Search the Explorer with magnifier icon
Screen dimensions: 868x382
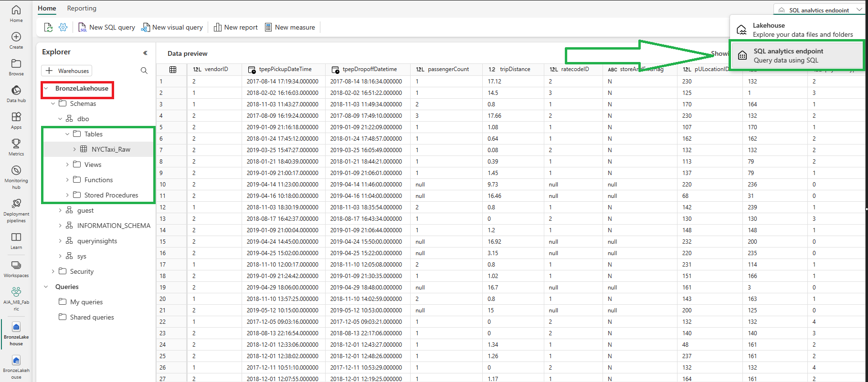[x=144, y=71]
